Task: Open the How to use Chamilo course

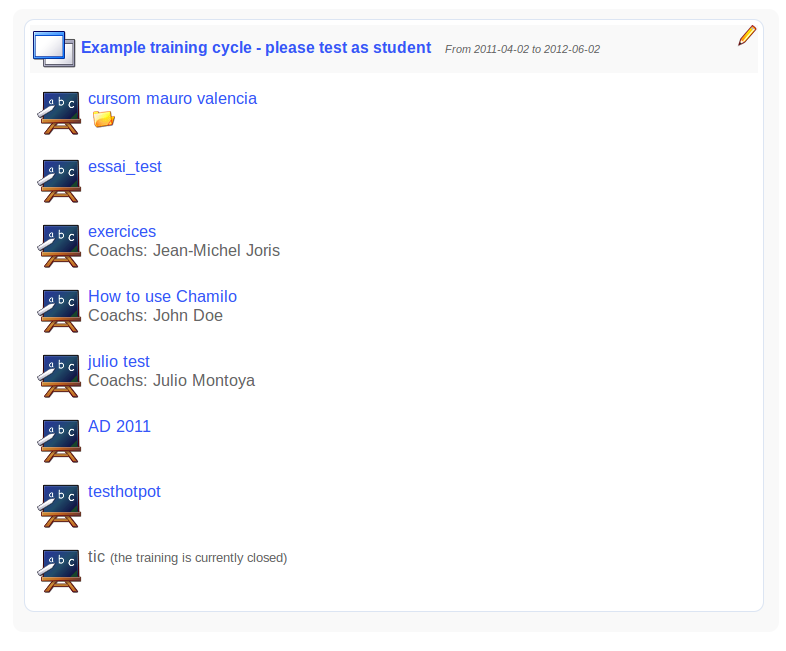Action: (162, 297)
